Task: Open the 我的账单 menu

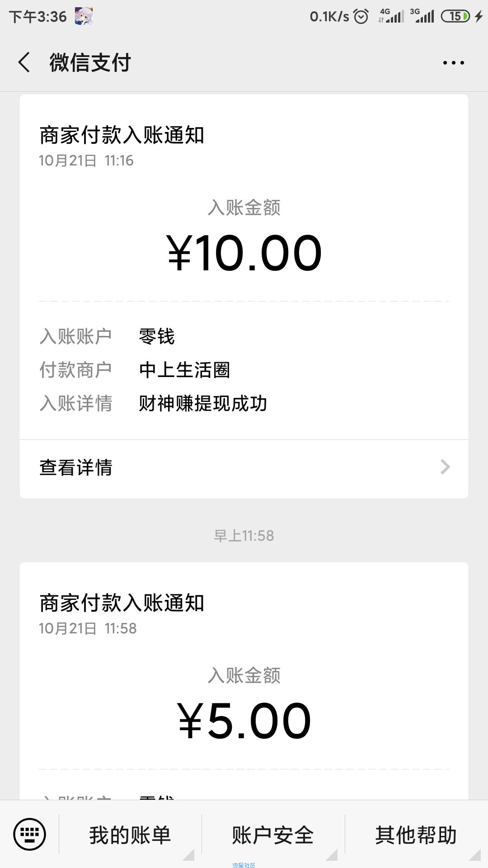Action: tap(130, 835)
